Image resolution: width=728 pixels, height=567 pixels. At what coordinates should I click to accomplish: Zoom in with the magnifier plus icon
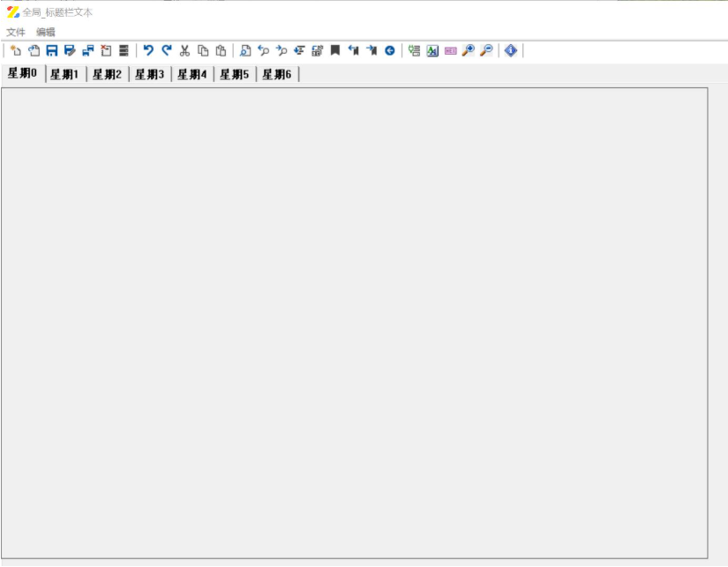(469, 50)
